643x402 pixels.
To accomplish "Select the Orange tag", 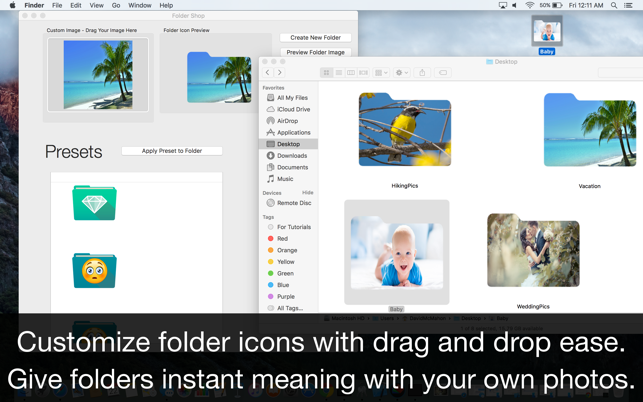I will click(x=289, y=250).
